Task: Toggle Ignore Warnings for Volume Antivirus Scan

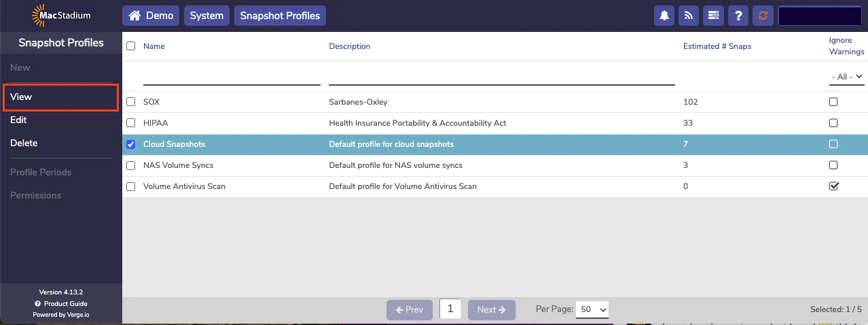Action: coord(833,186)
